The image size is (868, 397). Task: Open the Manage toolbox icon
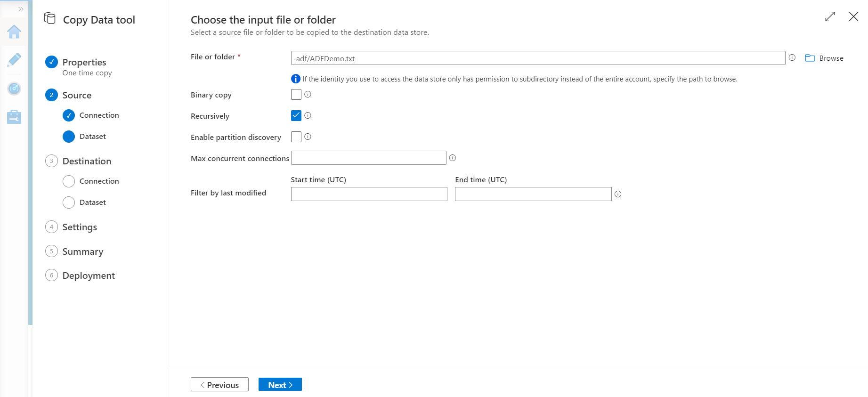coord(14,116)
